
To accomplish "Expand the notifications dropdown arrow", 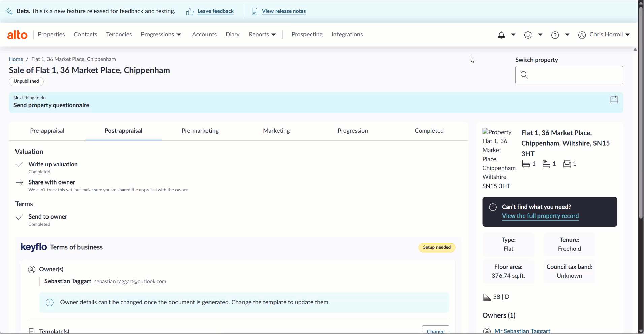I will (513, 34).
